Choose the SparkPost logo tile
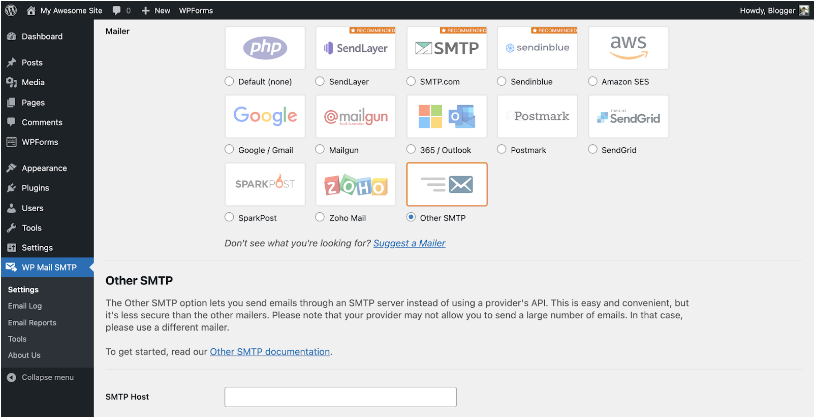 265,185
